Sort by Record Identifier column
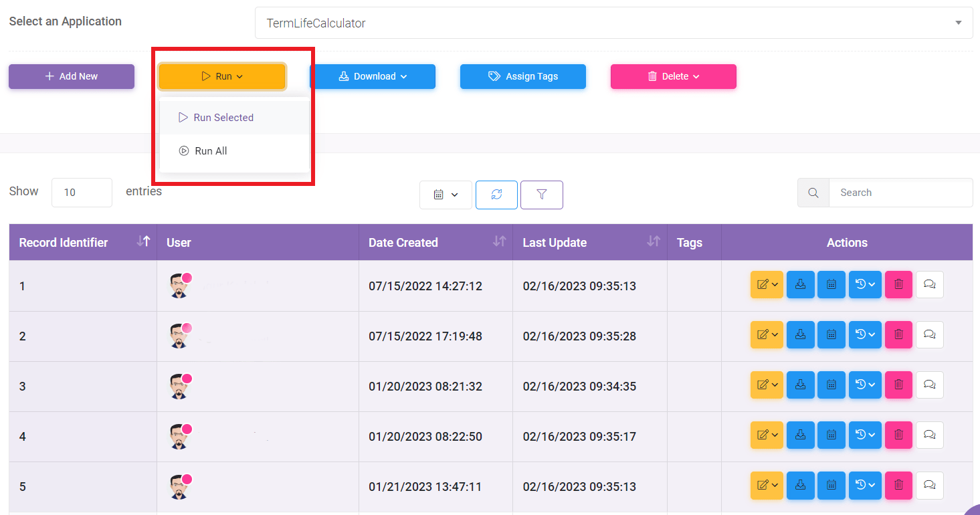This screenshot has width=980, height=515. (x=83, y=242)
